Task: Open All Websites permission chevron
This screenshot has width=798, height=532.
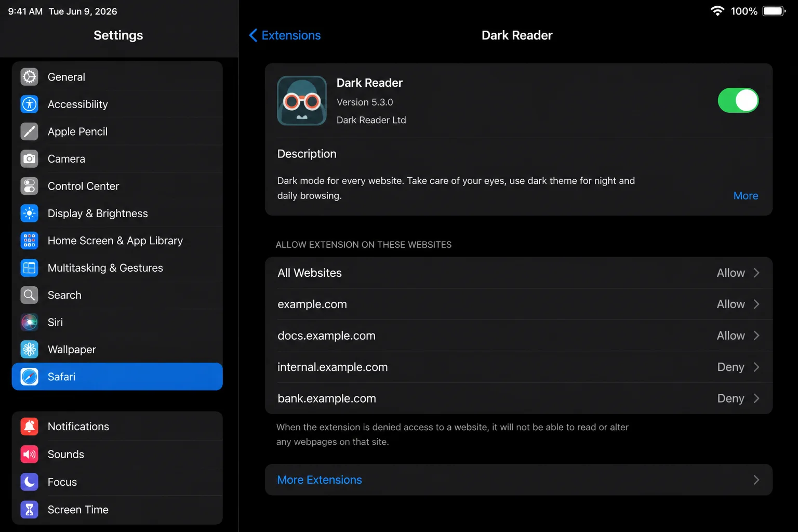Action: point(756,273)
